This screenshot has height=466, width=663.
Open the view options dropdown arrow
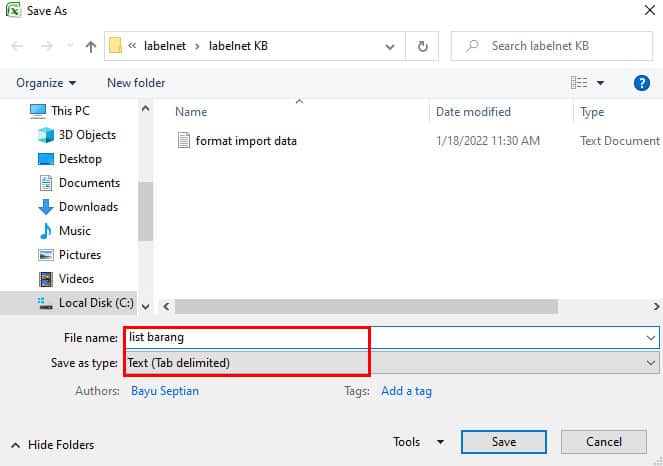coord(600,83)
